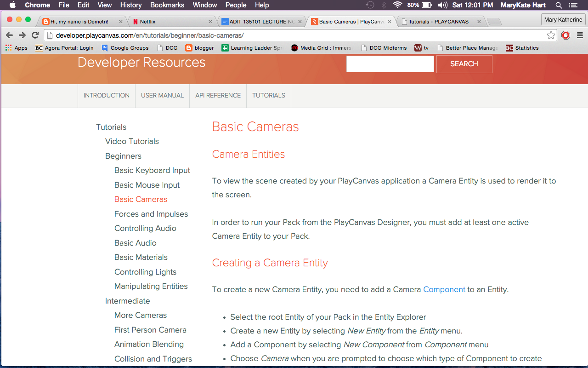Open the Chrome hamburger menu
The height and width of the screenshot is (368, 588).
(x=580, y=35)
